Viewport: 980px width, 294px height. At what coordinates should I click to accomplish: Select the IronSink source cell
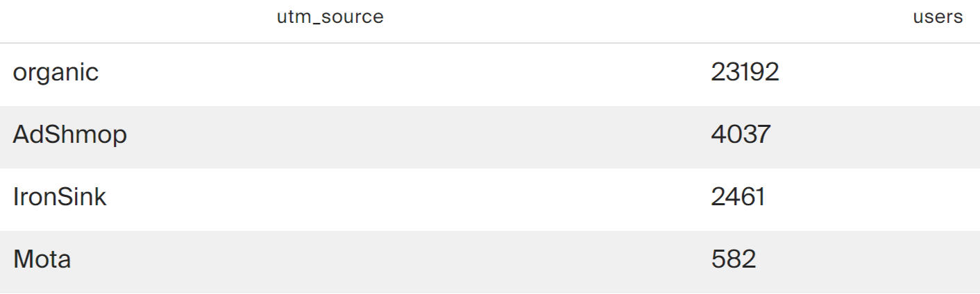coord(60,197)
